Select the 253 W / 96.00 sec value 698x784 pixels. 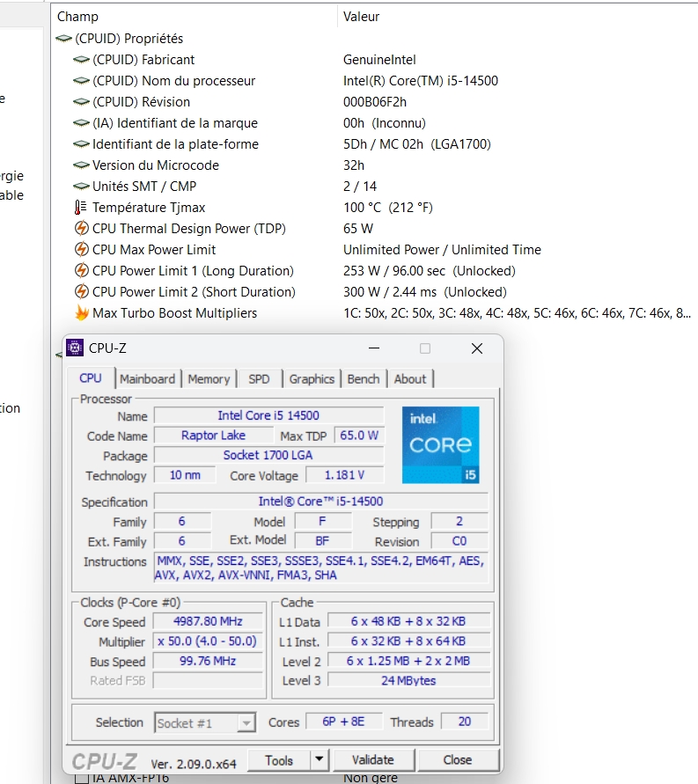(x=429, y=271)
